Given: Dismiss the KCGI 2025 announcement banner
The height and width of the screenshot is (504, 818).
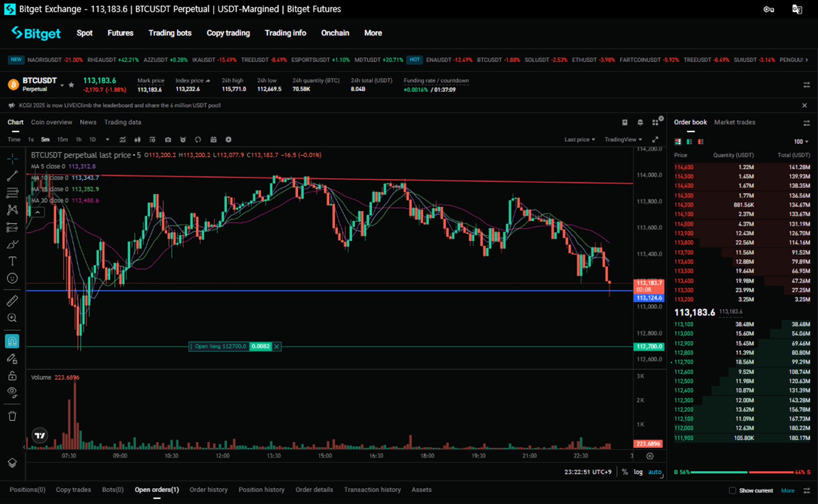Looking at the screenshot, I should tap(804, 106).
